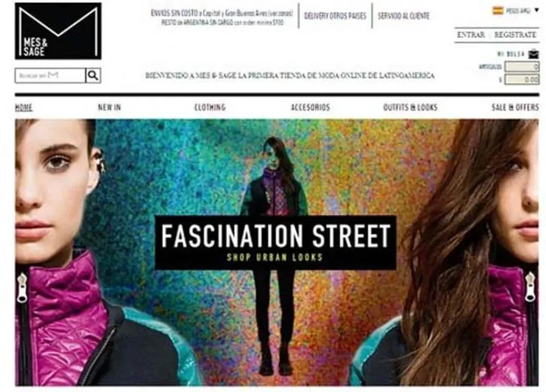Click the Mi Bolsa cart label
Screen dimensions: 546x392
511,54
